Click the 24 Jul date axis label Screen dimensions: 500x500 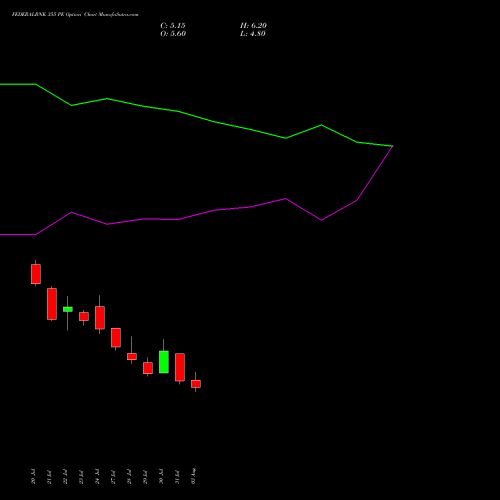(x=97, y=477)
